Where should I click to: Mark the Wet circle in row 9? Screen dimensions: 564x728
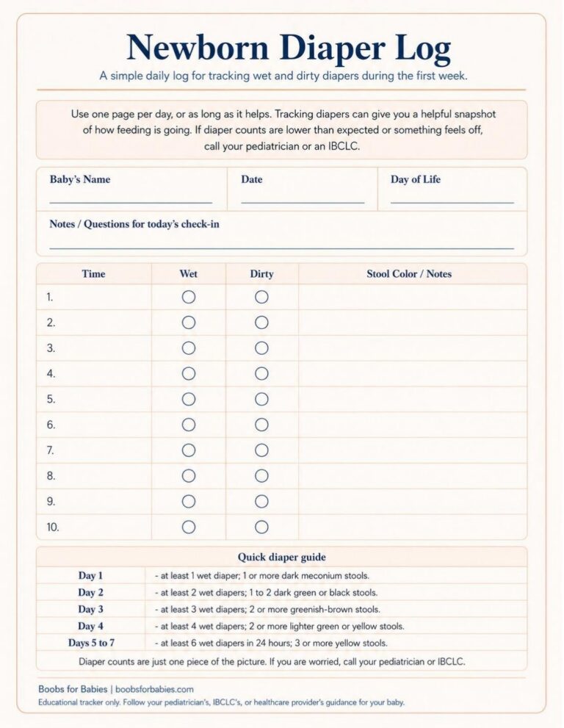[189, 502]
